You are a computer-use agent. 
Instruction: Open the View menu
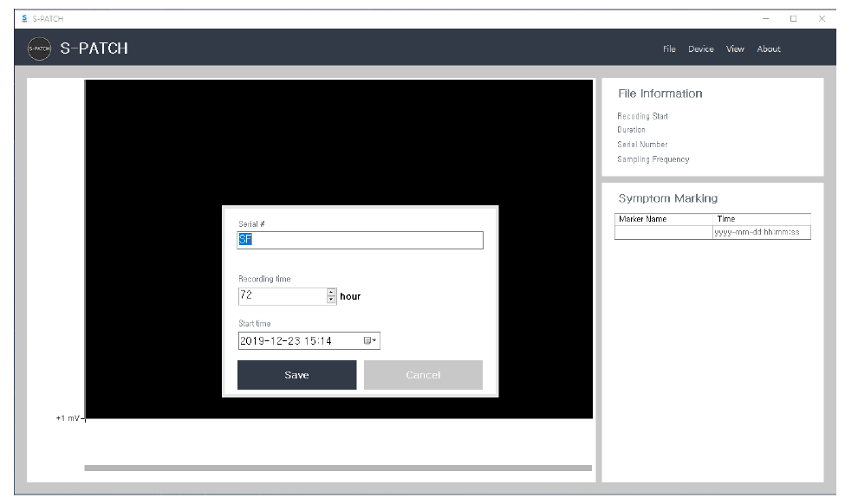(x=735, y=49)
